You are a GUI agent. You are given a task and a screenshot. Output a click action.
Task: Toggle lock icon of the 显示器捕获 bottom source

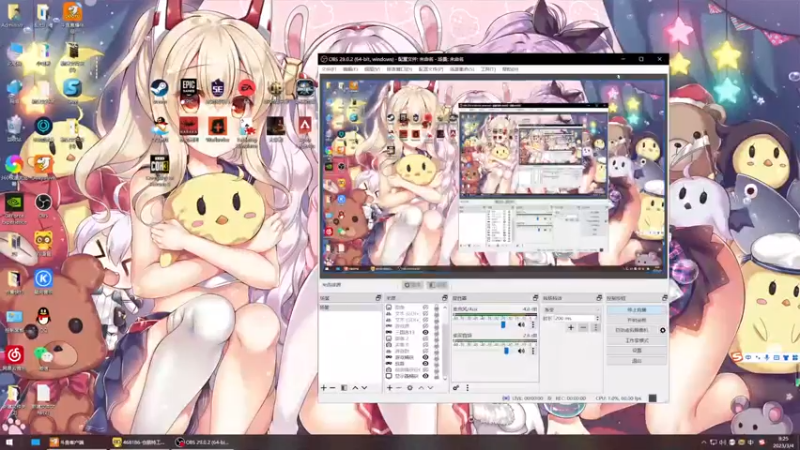pyautogui.click(x=436, y=376)
